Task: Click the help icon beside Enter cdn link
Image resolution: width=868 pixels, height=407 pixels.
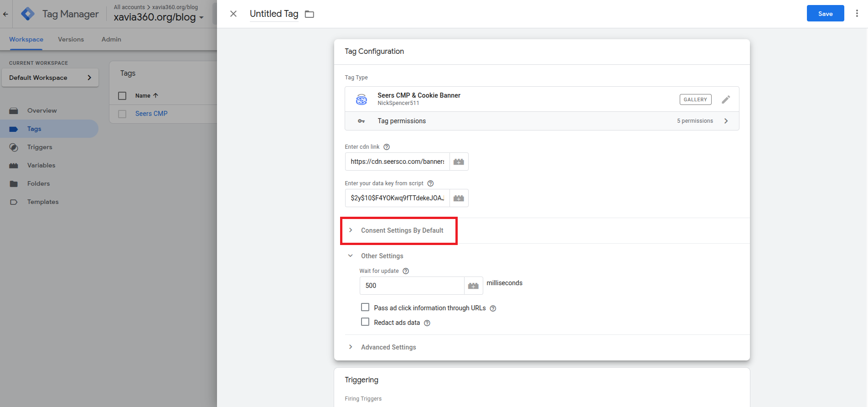Action: (x=387, y=147)
